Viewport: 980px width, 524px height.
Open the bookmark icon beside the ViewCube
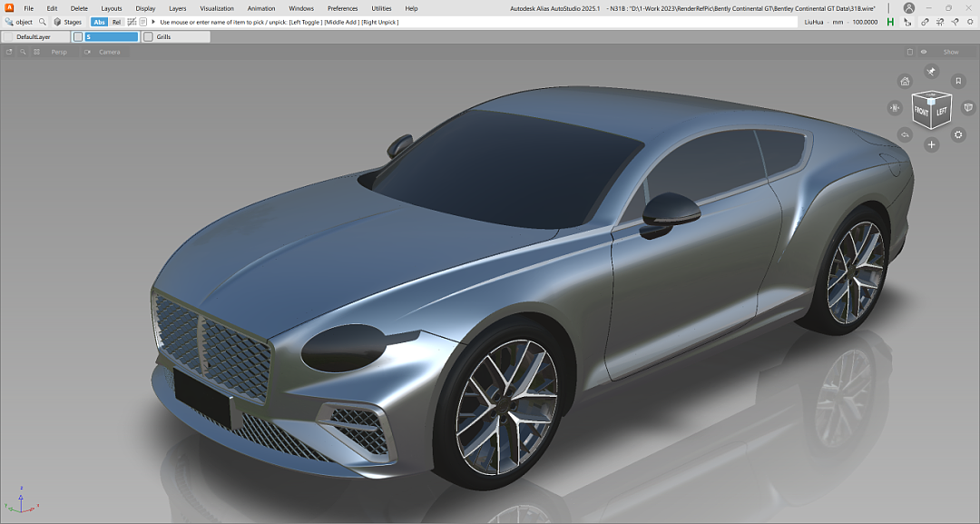point(958,82)
